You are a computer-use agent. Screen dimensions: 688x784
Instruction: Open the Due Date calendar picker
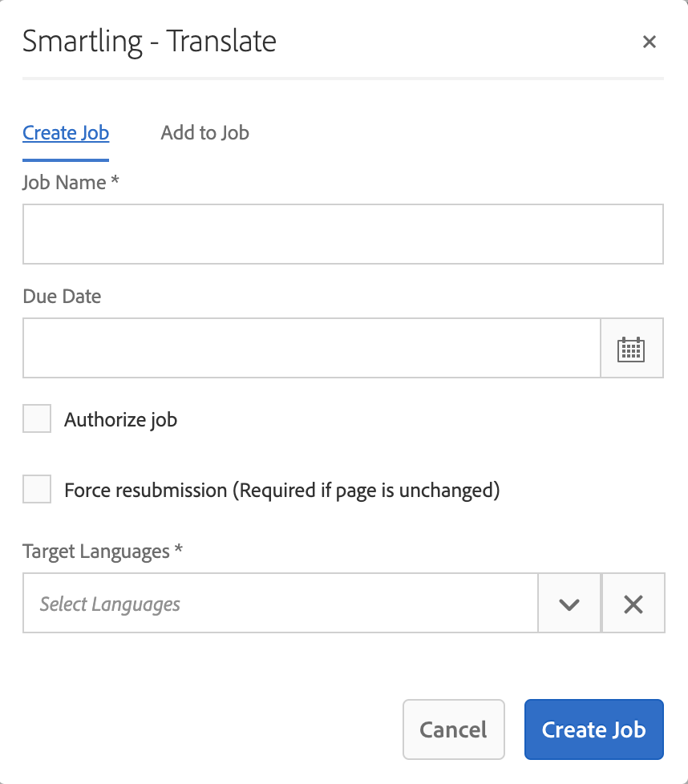click(631, 349)
